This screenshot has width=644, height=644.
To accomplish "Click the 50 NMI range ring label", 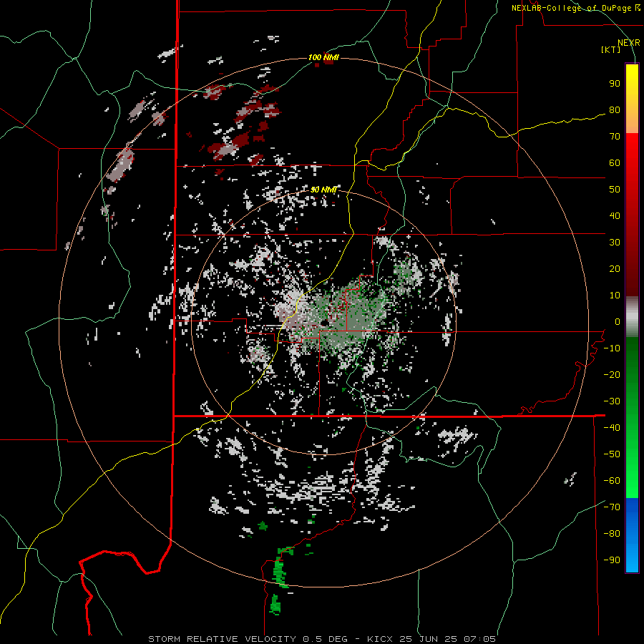I will (323, 190).
